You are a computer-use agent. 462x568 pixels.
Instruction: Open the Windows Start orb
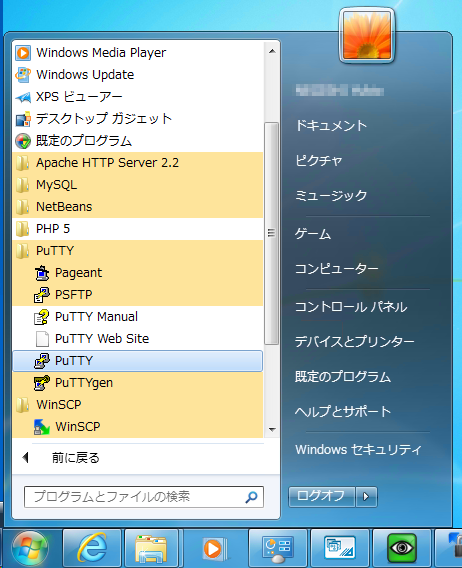point(30,549)
